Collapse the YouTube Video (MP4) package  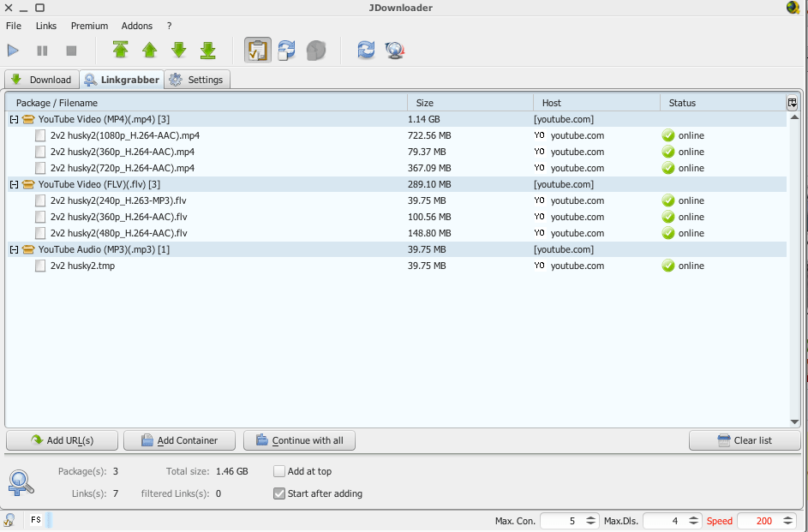point(14,119)
